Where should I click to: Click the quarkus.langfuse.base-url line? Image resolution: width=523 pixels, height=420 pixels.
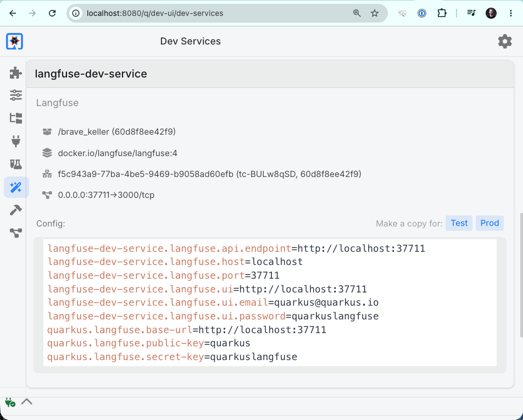186,330
